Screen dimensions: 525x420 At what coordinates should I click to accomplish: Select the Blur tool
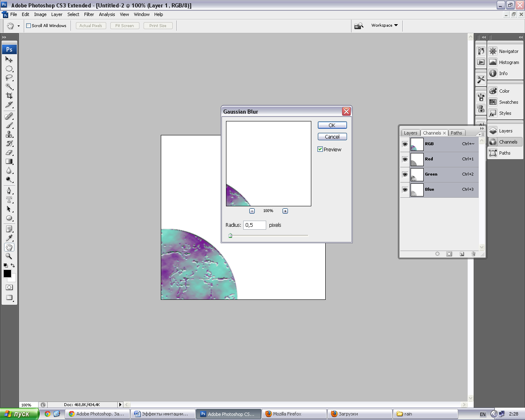click(x=9, y=171)
